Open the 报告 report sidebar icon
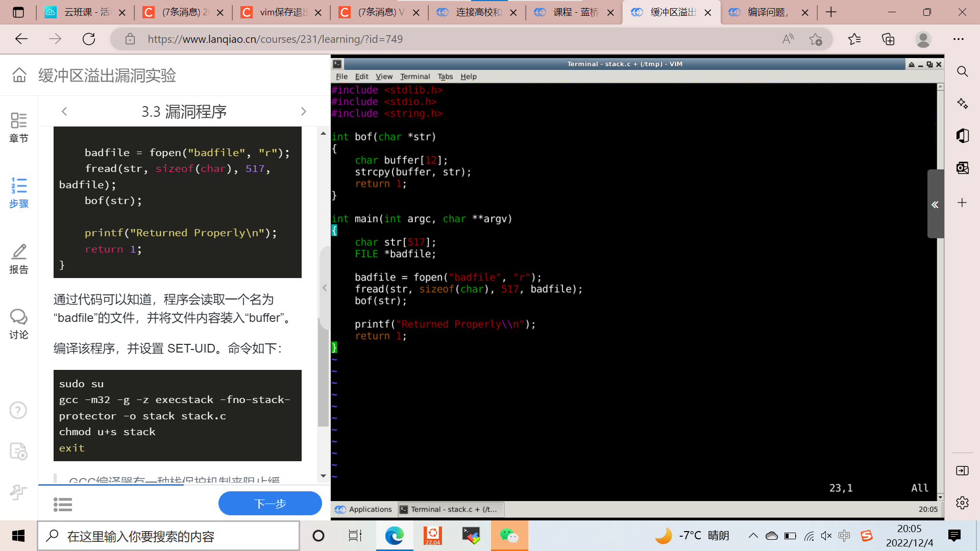980x551 pixels. (x=19, y=258)
